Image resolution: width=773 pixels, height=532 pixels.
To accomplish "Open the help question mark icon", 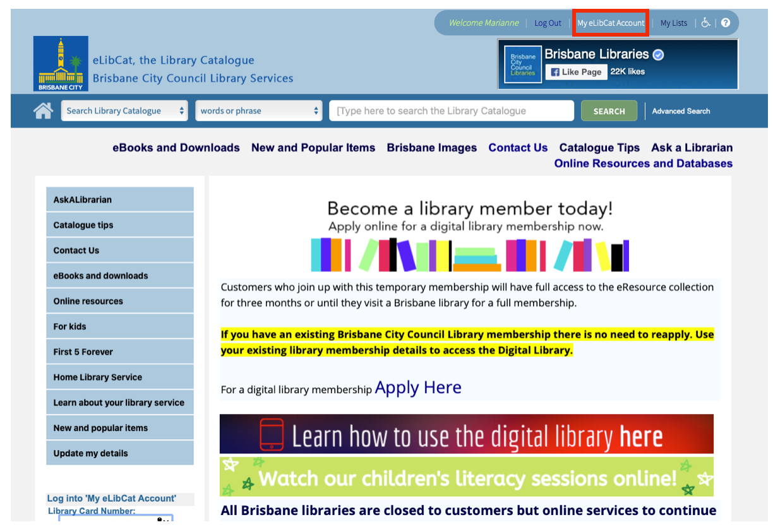I will tap(726, 23).
